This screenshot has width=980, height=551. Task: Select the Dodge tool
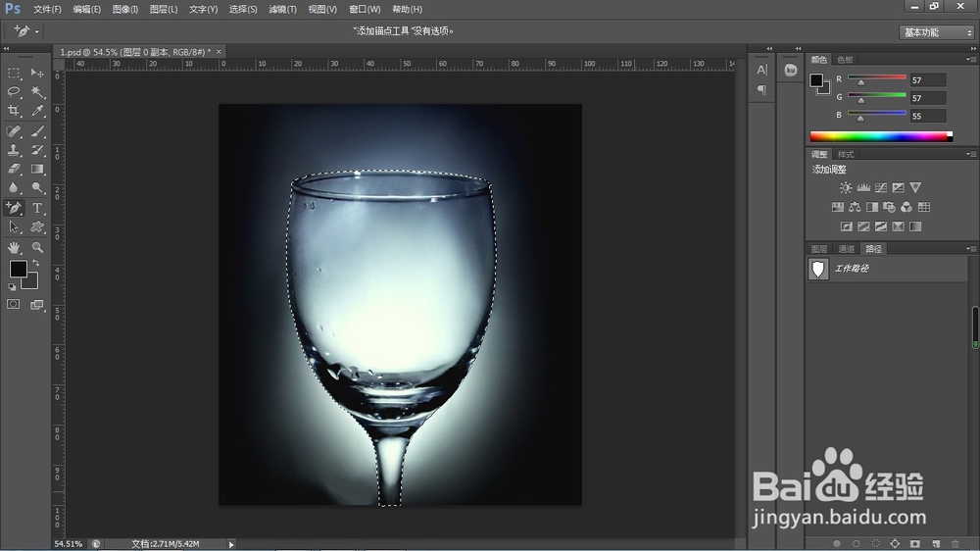point(37,187)
